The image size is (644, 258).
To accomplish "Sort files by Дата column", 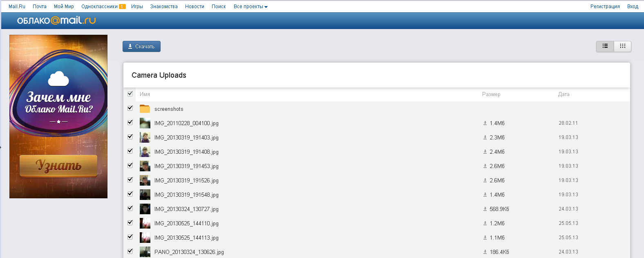I will 563,94.
